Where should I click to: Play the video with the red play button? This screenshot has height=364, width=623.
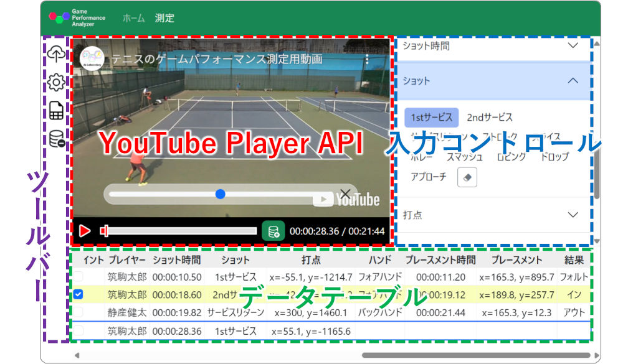(x=85, y=231)
